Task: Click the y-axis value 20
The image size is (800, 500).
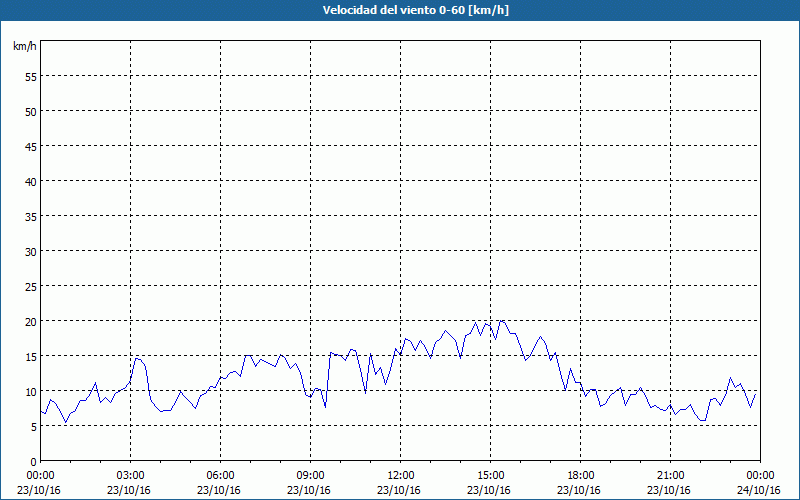Action: 31,321
